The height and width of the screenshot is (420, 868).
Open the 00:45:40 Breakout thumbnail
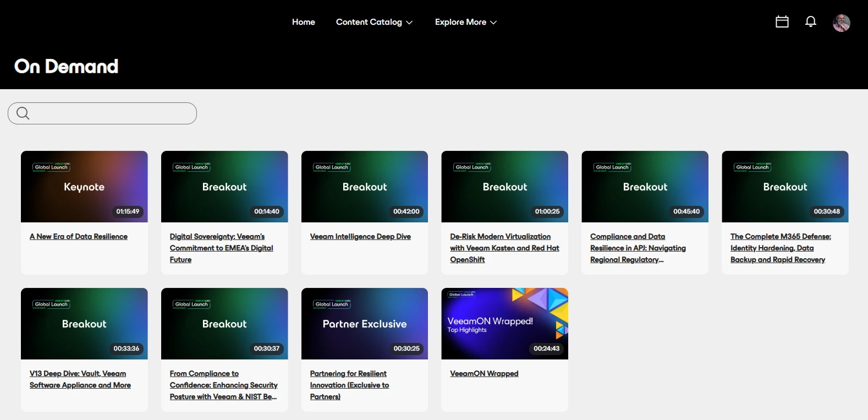coord(645,187)
